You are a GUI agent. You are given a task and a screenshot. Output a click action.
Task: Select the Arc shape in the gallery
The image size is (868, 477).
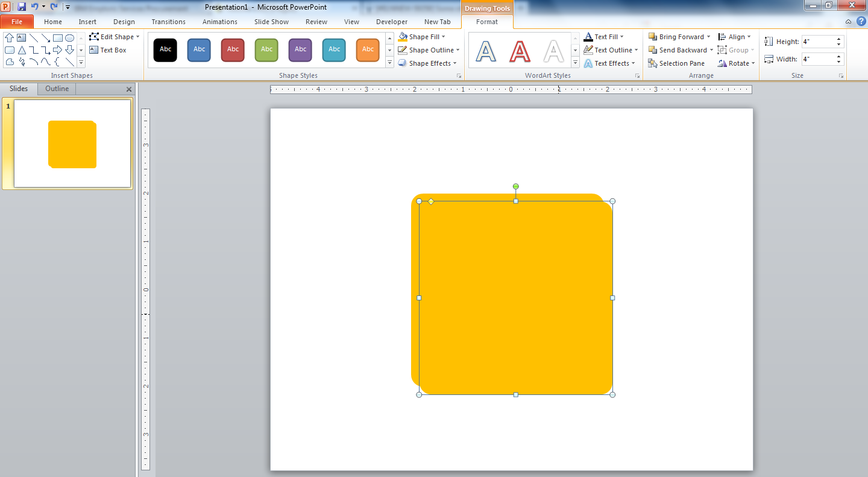(34, 62)
